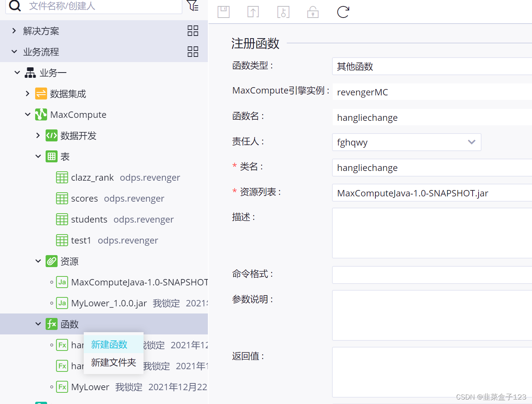
Task: Collapse the 业务一 workflow node
Action: [x=17, y=73]
